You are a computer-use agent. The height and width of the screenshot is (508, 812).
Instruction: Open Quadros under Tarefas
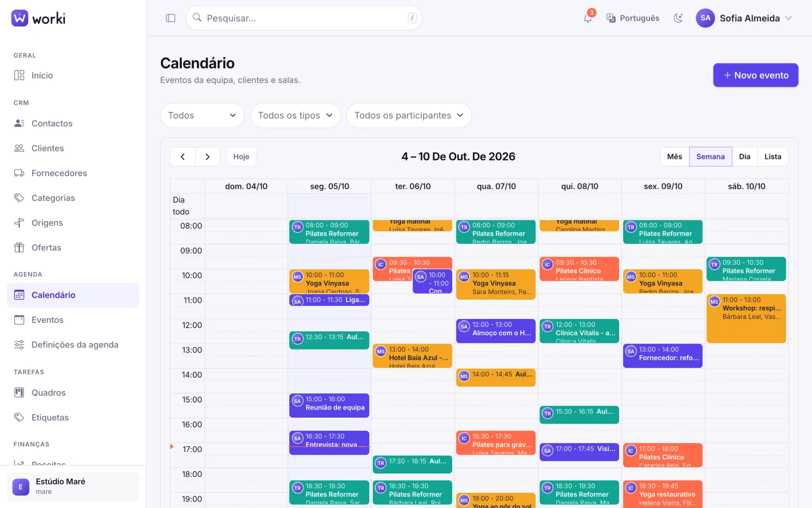coord(73,393)
